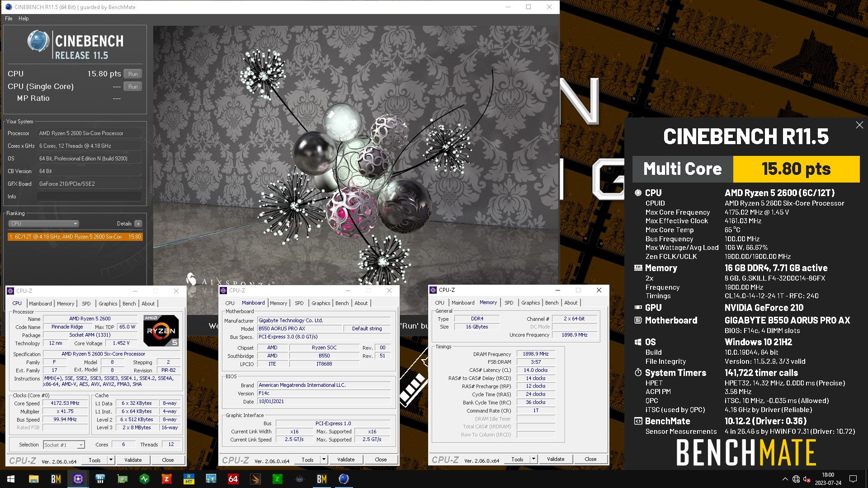Open the green hexagon pulse taskbar icon
868x488 pixels.
pos(145,479)
